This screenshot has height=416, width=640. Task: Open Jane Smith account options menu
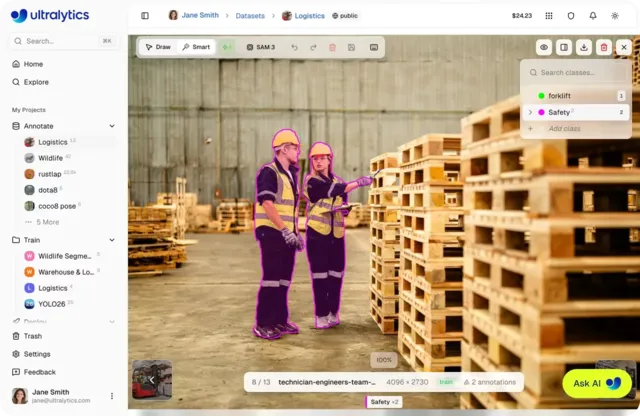pyautogui.click(x=112, y=396)
